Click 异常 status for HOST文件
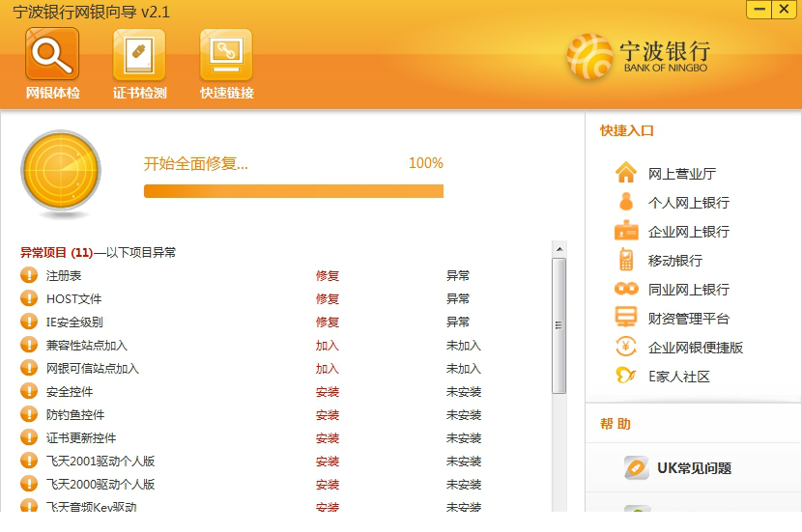 click(x=458, y=298)
